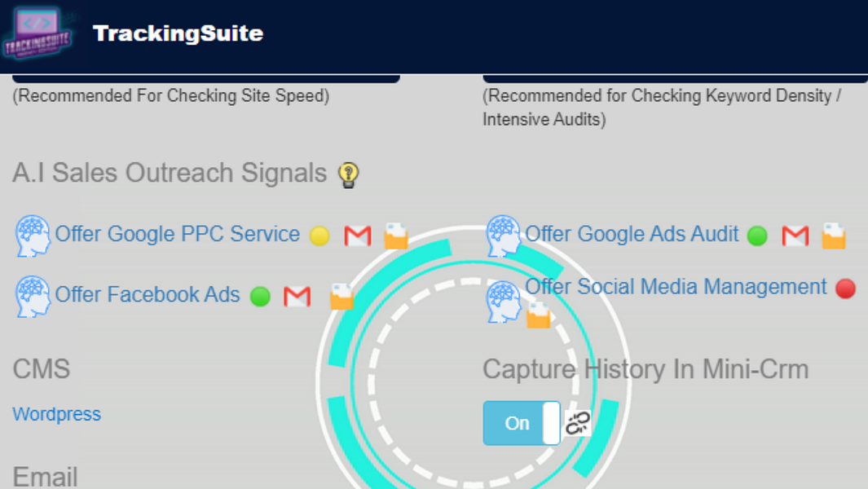Open the Gmail icon beside Offer Google Ads Audit
The height and width of the screenshot is (489, 868).
tap(795, 235)
